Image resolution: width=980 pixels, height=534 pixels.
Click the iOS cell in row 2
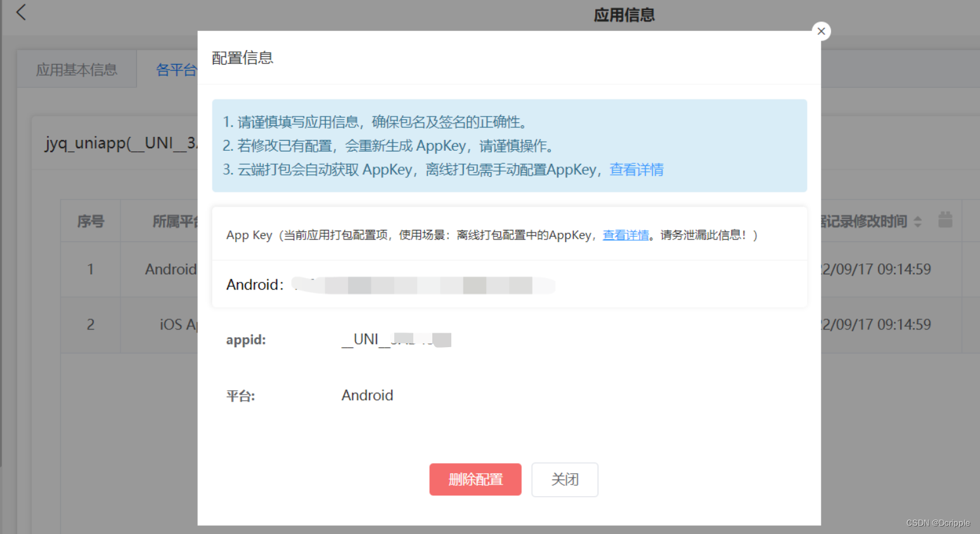click(x=178, y=324)
